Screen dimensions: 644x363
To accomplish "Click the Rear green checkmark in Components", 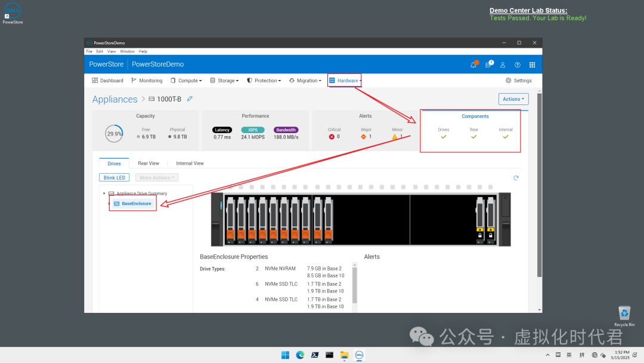I will [474, 137].
